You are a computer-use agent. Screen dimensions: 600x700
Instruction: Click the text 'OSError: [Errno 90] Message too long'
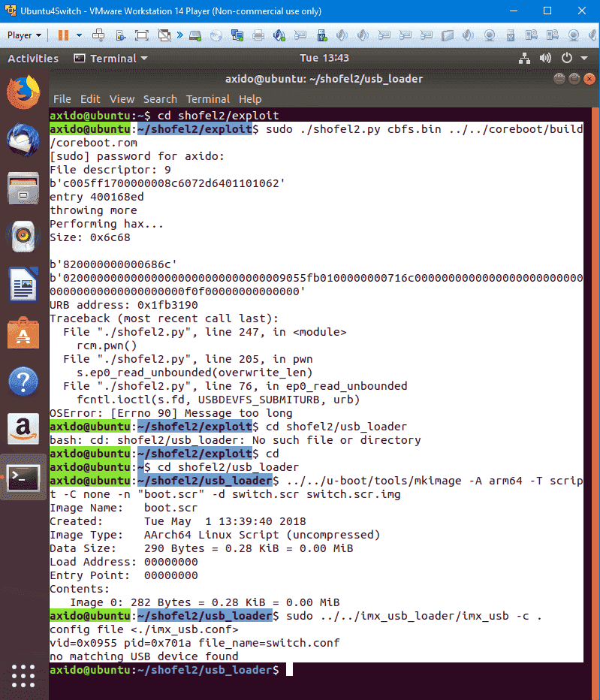tap(171, 413)
